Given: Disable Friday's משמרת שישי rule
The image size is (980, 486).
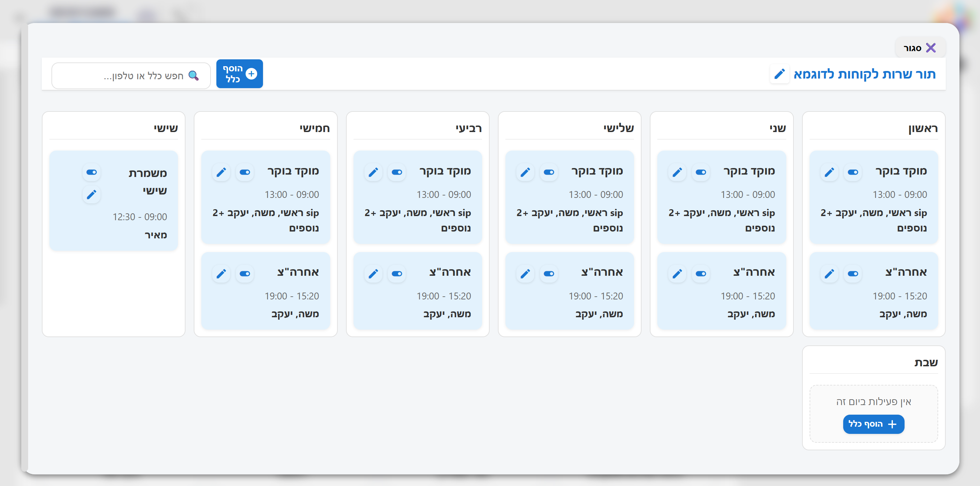Looking at the screenshot, I should (91, 173).
